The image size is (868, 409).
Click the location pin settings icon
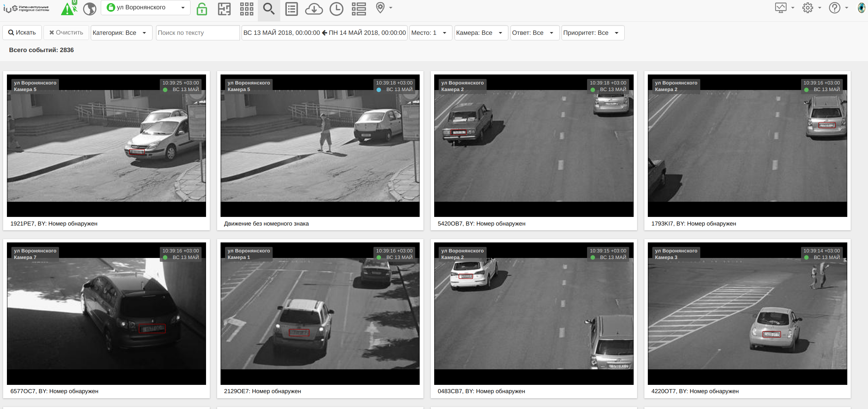(x=380, y=8)
